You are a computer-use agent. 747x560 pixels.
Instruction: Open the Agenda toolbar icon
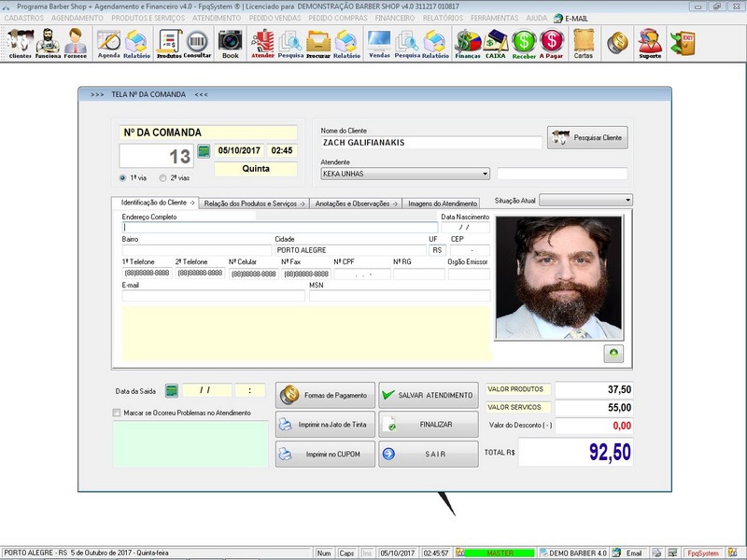tap(108, 43)
